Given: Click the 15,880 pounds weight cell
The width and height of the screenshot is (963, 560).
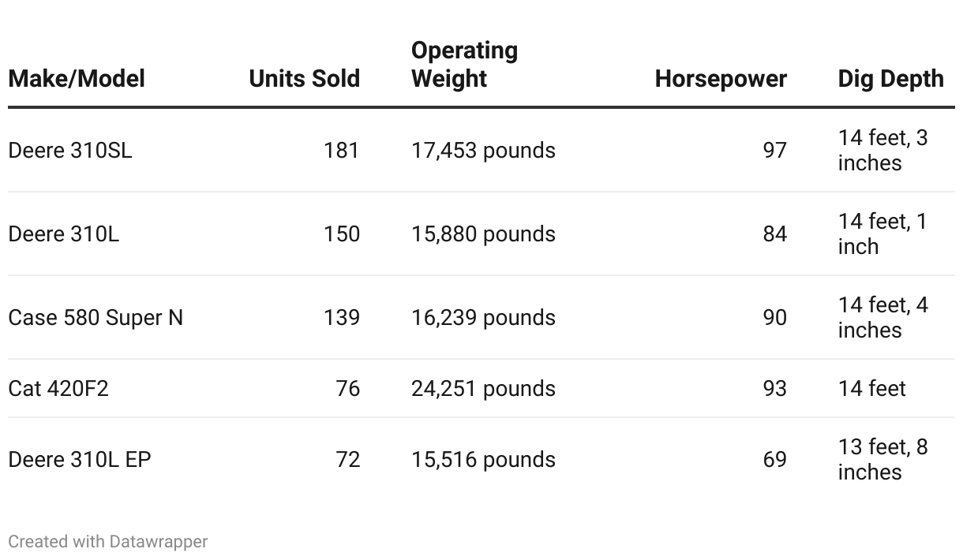Looking at the screenshot, I should [x=483, y=233].
